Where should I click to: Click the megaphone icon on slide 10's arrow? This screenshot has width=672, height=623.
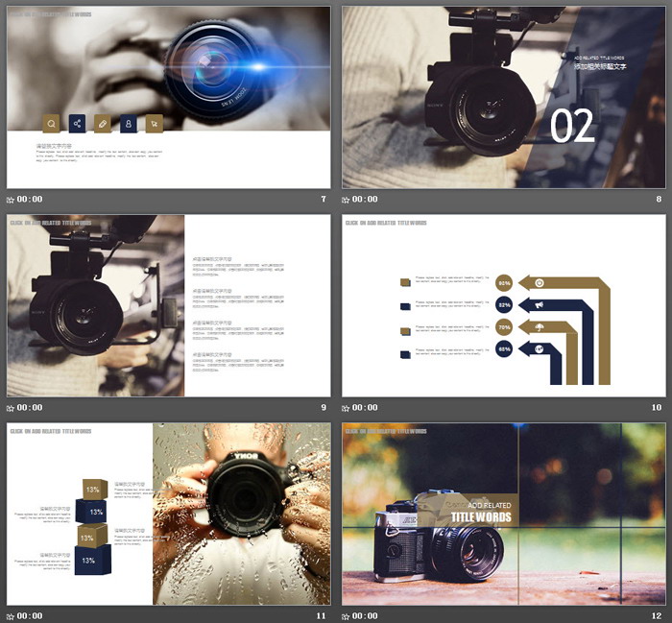click(x=540, y=305)
